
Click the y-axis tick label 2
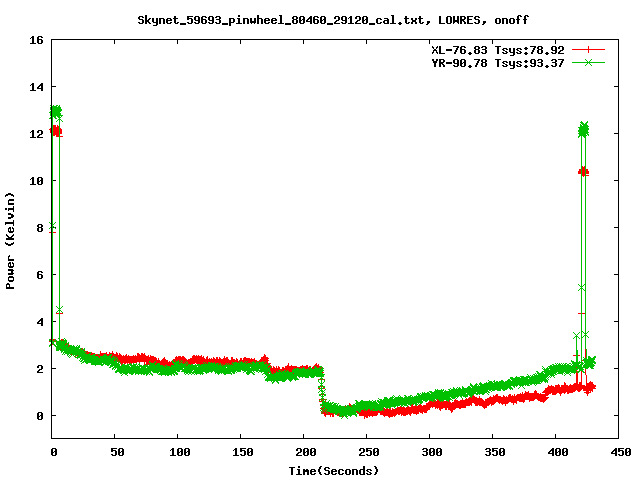[40, 369]
